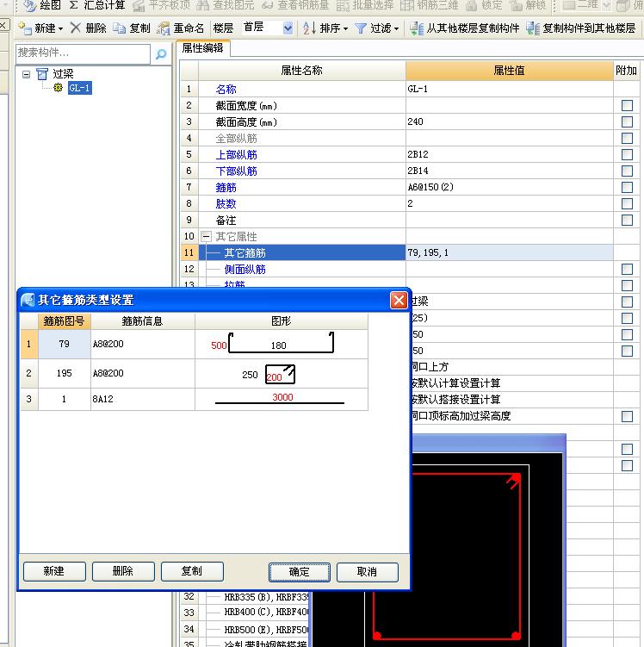Toggle the 截面高度 附加 checkbox
The image size is (644, 647).
627,121
